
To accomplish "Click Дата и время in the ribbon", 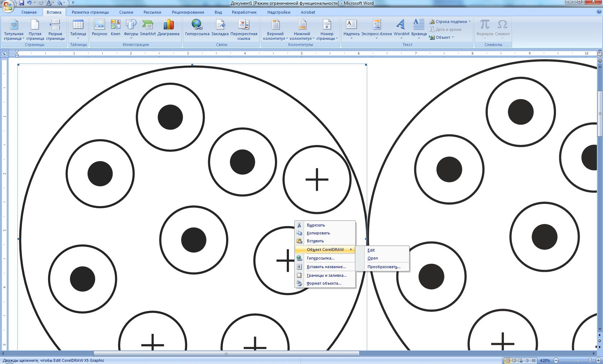I will (x=445, y=29).
